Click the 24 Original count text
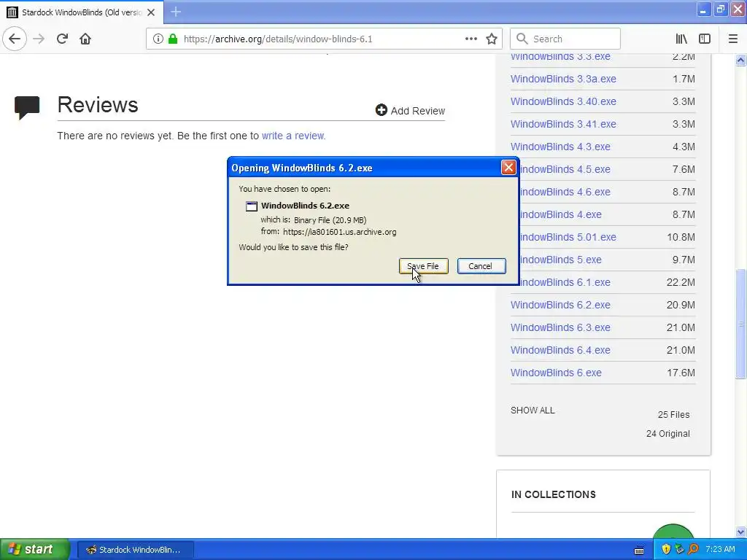Viewport: 747px width, 560px height. pyautogui.click(x=668, y=434)
